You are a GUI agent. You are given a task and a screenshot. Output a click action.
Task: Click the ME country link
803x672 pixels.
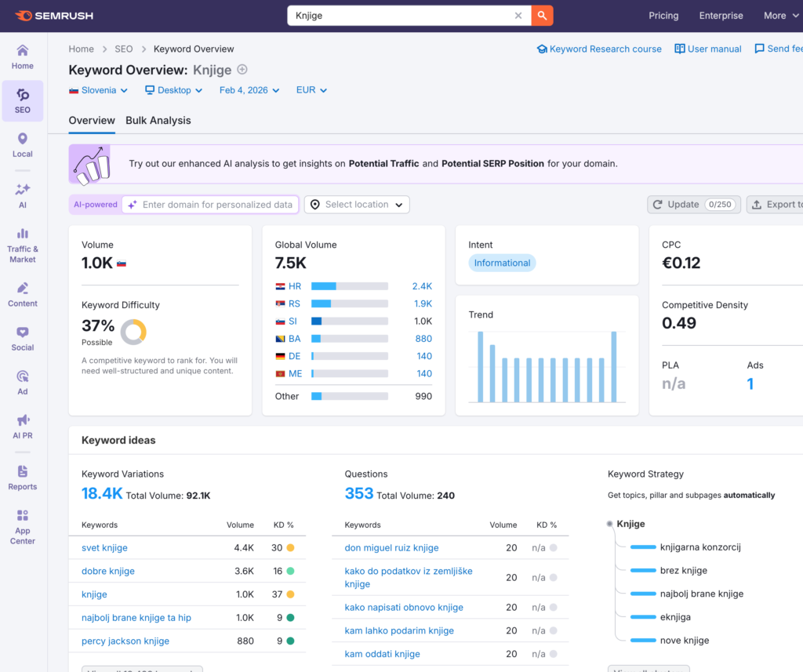point(295,373)
